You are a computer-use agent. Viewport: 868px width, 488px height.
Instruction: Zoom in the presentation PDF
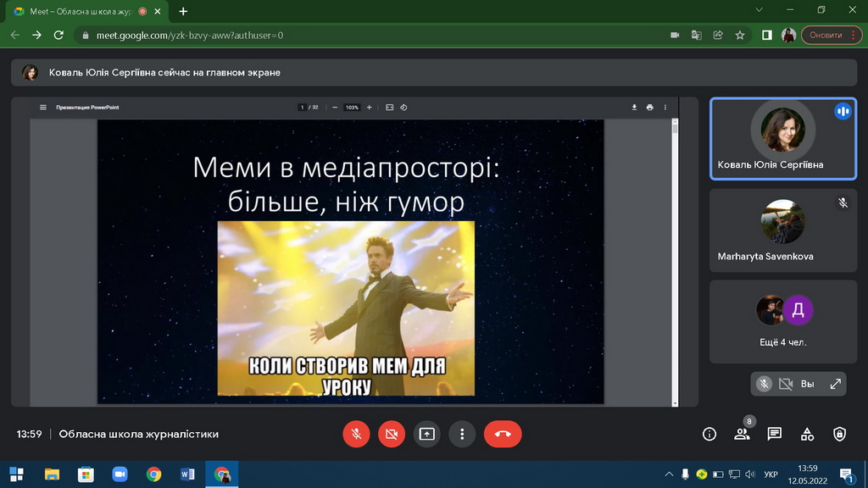pyautogui.click(x=370, y=108)
